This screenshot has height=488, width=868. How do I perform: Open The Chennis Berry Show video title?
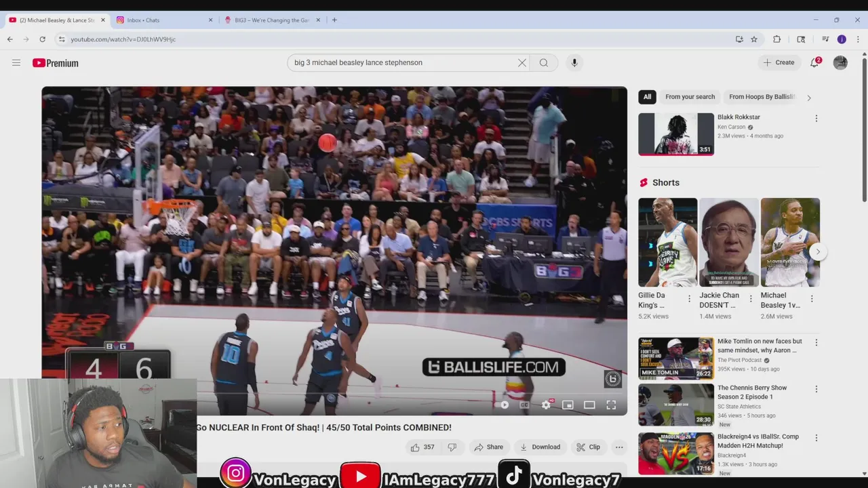[752, 392]
